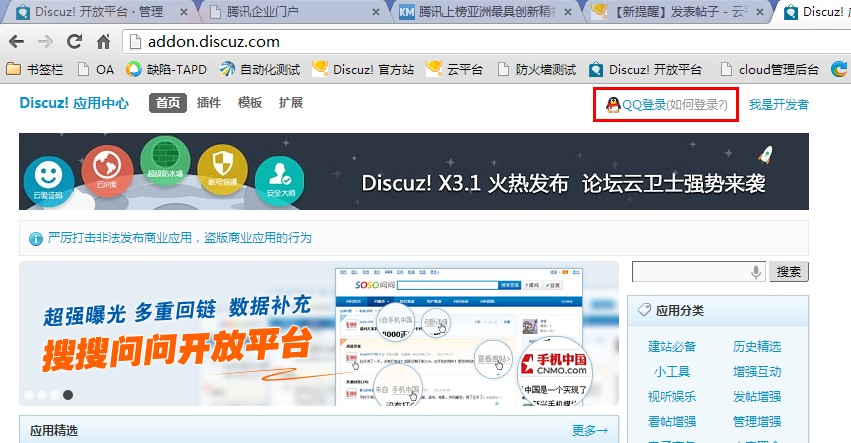Image resolution: width=851 pixels, height=443 pixels.
Task: Open the 我是开发者 link
Action: click(x=779, y=105)
